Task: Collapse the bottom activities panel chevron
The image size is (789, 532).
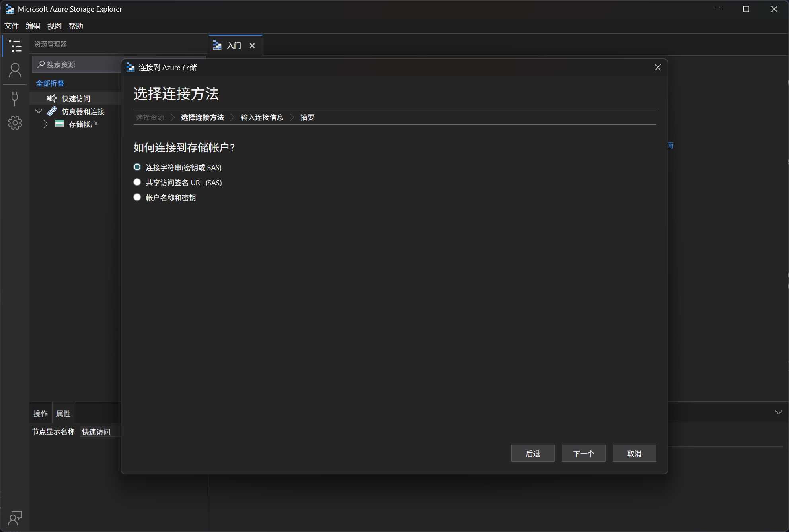Action: coord(778,412)
